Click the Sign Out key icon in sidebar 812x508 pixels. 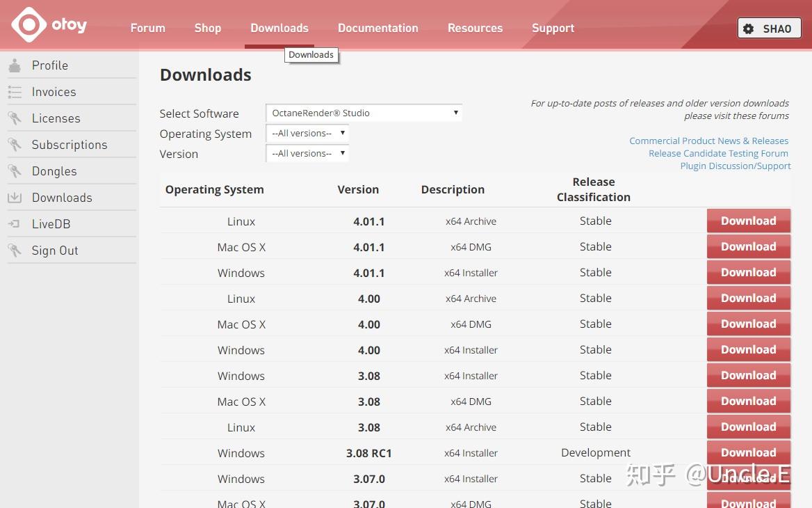point(15,251)
